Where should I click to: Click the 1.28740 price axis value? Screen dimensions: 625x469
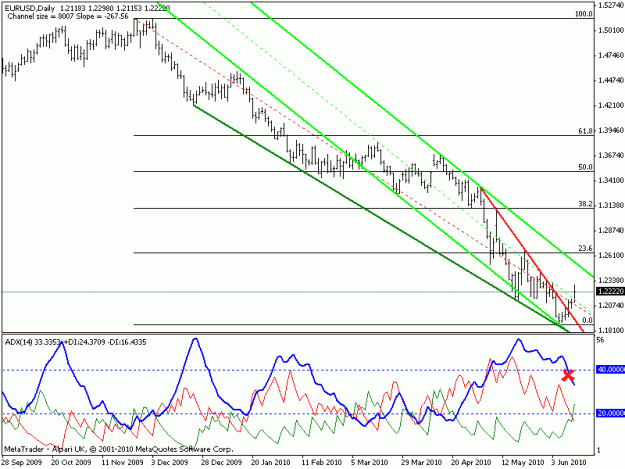(x=611, y=230)
